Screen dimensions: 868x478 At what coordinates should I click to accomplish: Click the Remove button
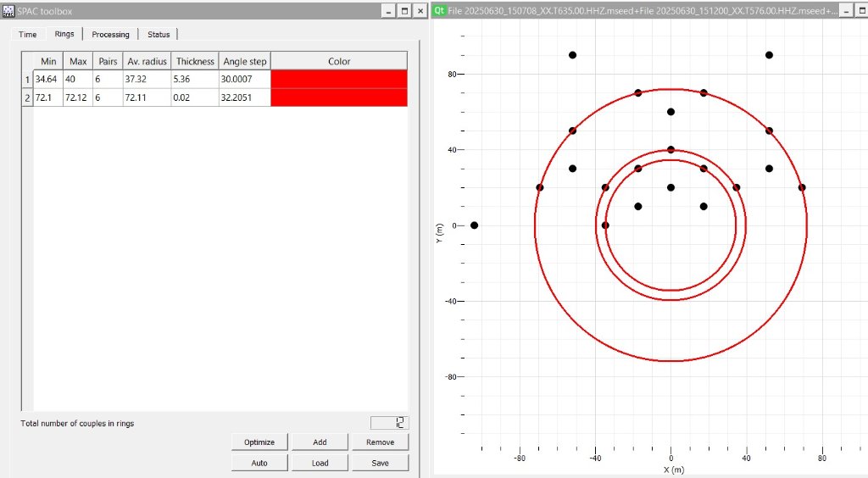(380, 442)
